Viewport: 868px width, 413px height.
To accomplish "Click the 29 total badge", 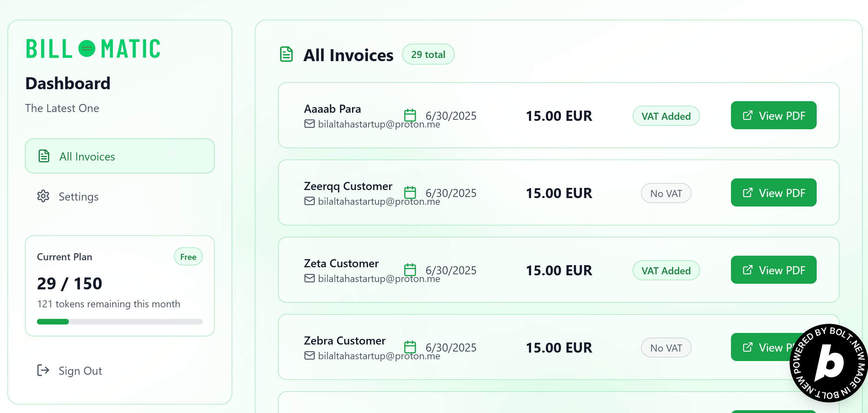I will tap(428, 54).
